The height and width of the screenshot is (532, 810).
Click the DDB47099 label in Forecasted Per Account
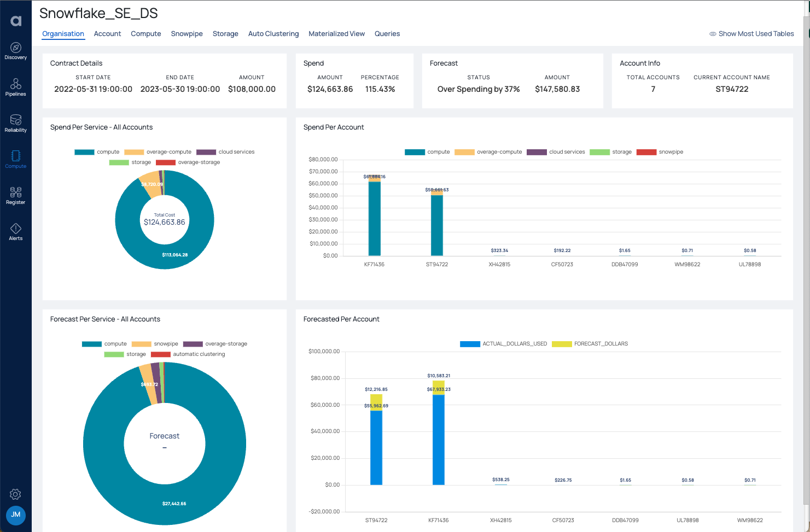625,521
